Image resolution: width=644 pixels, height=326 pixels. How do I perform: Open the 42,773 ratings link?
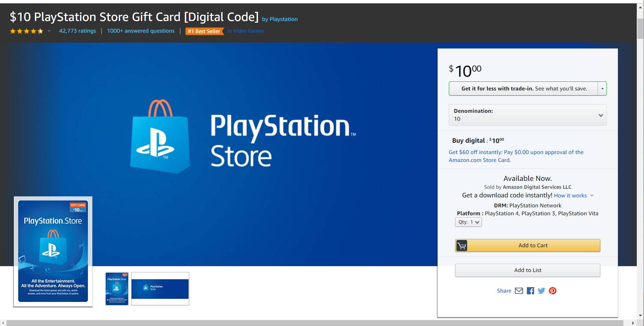pyautogui.click(x=77, y=31)
